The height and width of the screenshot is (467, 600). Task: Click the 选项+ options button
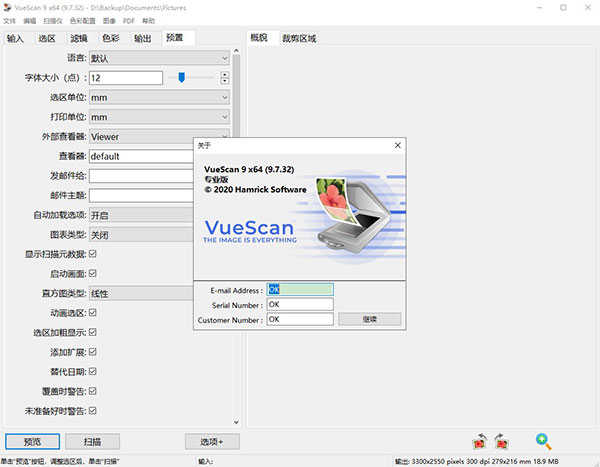212,442
